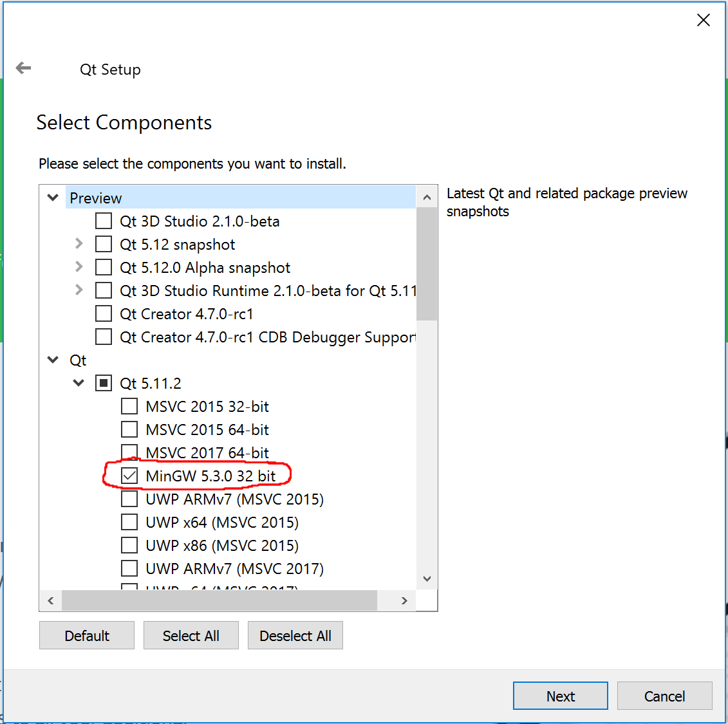The image size is (728, 724).
Task: Click the Deselect All button
Action: 295,636
